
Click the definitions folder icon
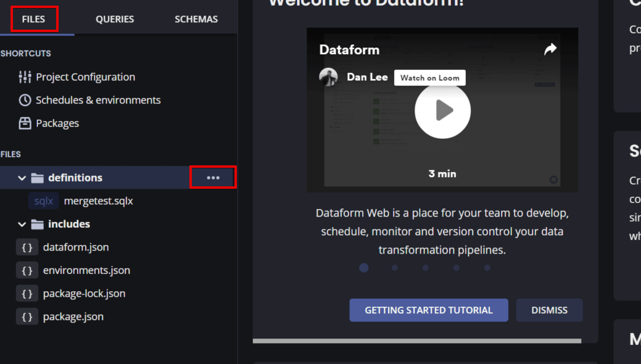point(37,178)
